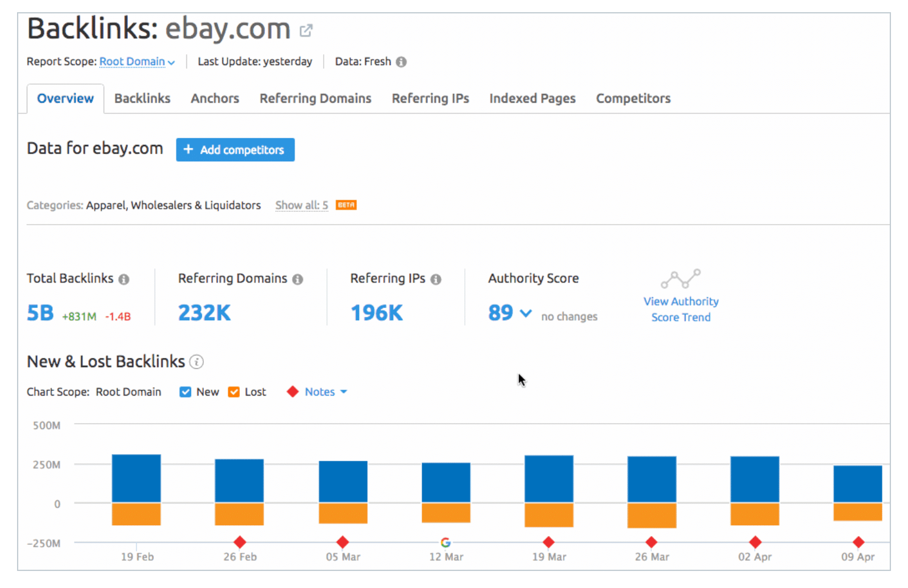Click the 5B total backlinks value
Image resolution: width=908 pixels, height=588 pixels.
[x=40, y=313]
